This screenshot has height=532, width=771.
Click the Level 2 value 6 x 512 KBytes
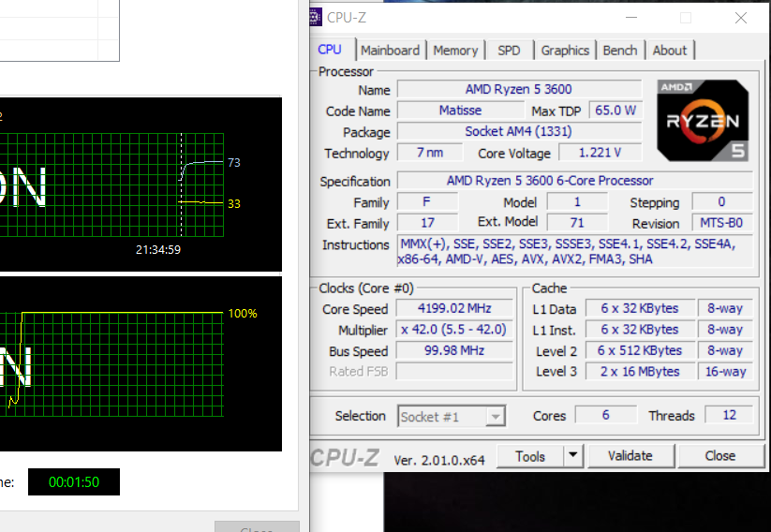[x=640, y=350]
